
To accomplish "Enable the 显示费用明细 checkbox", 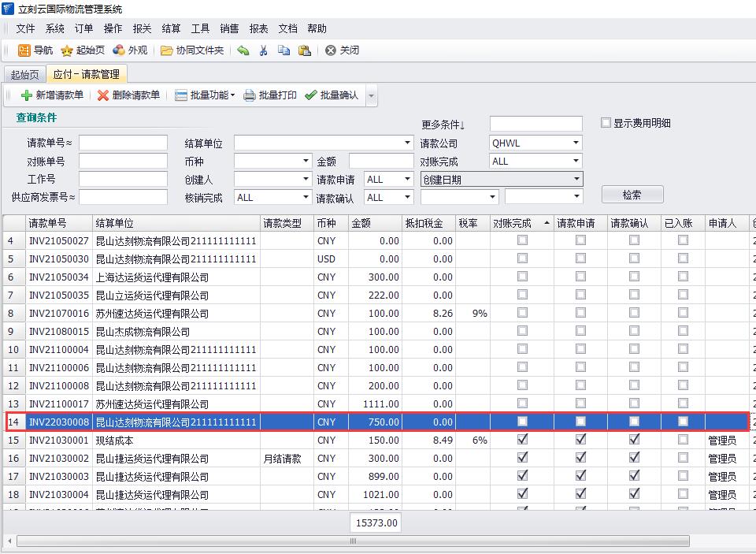I will [606, 123].
